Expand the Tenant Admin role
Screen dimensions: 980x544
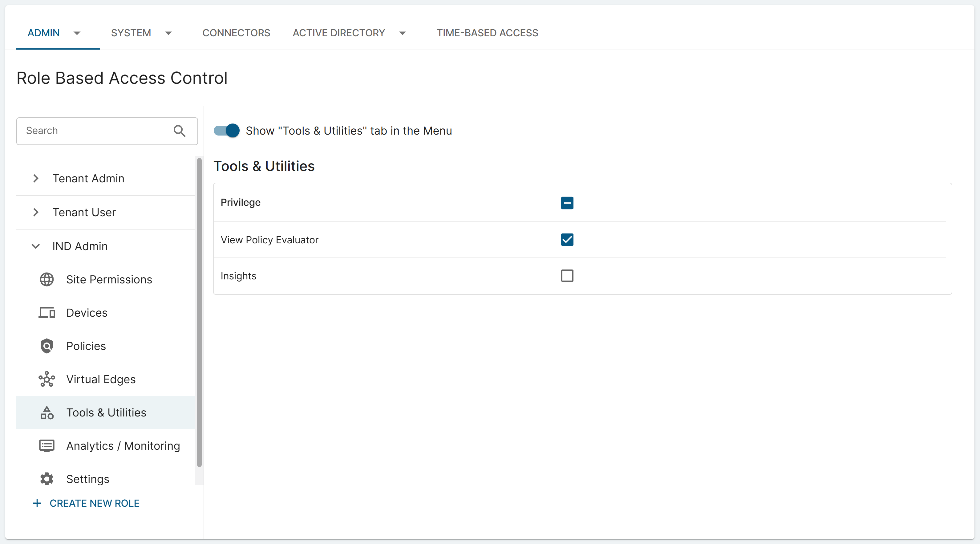point(36,178)
